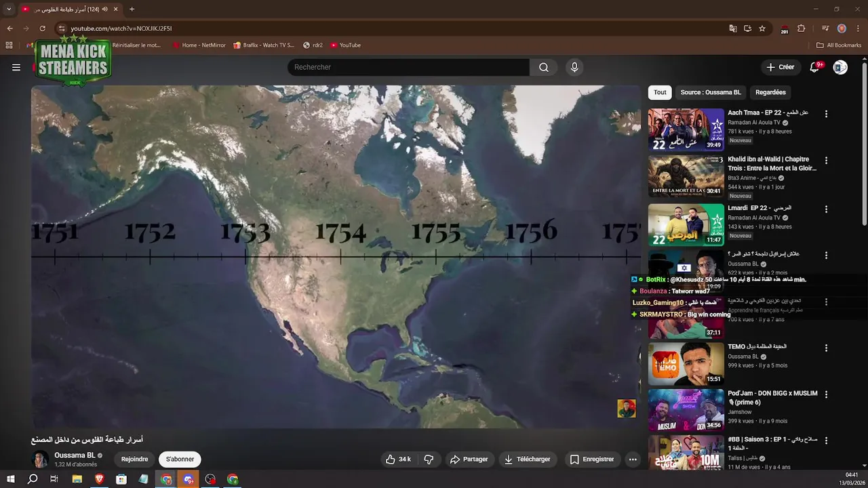This screenshot has height=488, width=868.
Task: Subscribe with S'abonner button
Action: coord(180,459)
